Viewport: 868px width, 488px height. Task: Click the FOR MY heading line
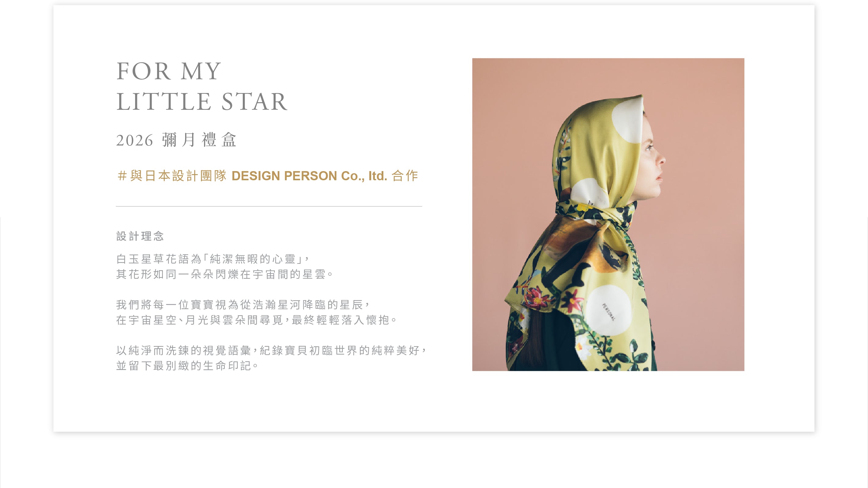coord(168,71)
